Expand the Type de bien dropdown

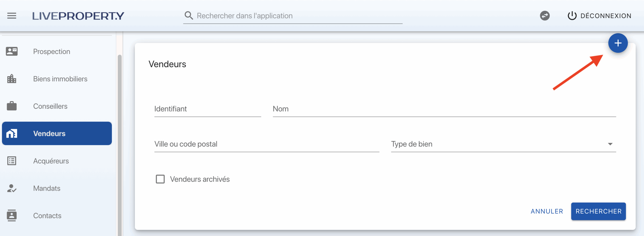coord(503,144)
